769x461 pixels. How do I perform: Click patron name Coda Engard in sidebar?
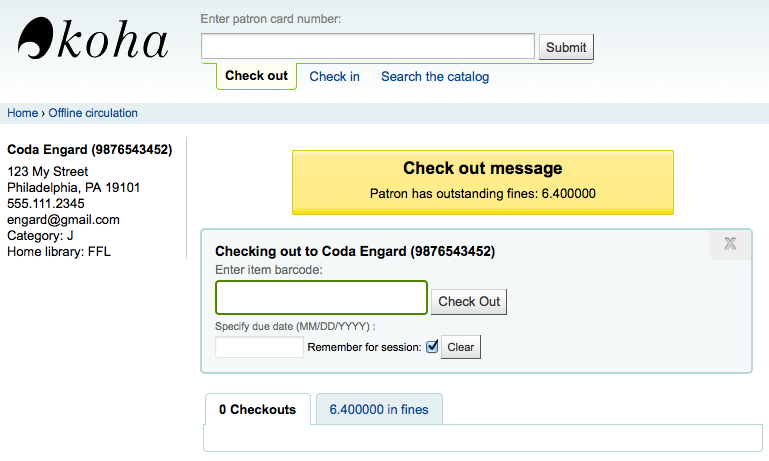point(89,150)
